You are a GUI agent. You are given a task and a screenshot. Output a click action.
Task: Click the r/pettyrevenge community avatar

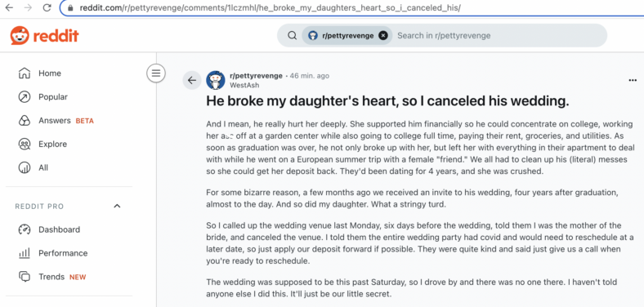(x=216, y=81)
